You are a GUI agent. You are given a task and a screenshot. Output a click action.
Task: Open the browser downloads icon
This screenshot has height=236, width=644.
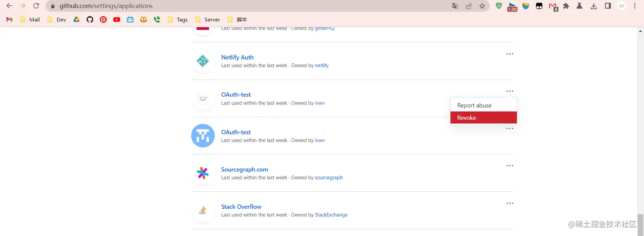click(x=594, y=6)
